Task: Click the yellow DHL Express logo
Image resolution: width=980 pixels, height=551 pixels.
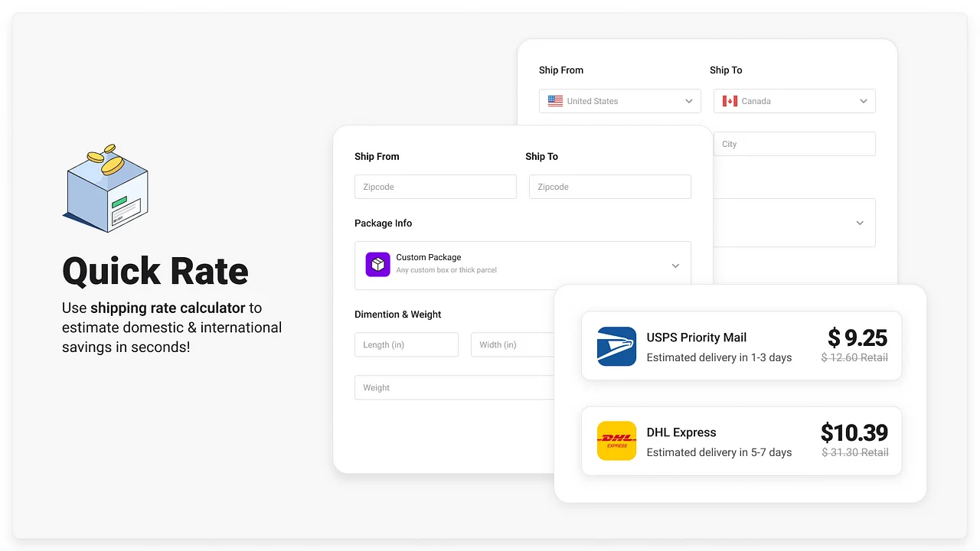Action: [616, 441]
